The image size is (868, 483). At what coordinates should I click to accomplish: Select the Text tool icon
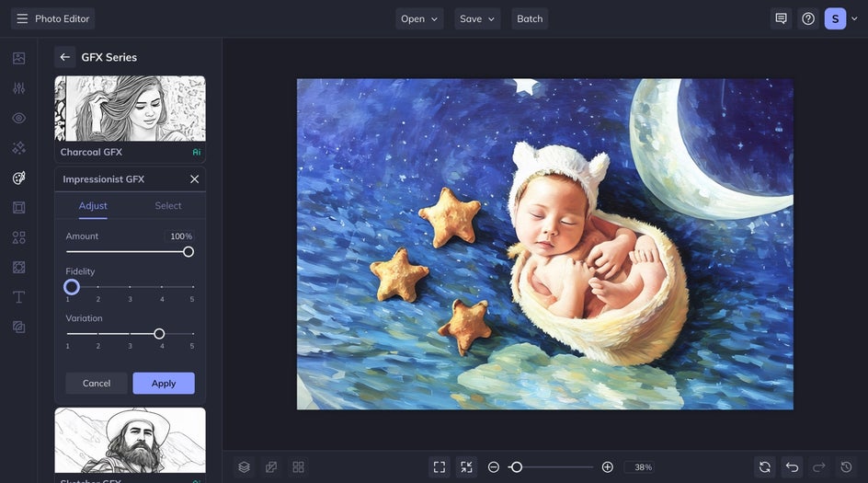point(18,297)
